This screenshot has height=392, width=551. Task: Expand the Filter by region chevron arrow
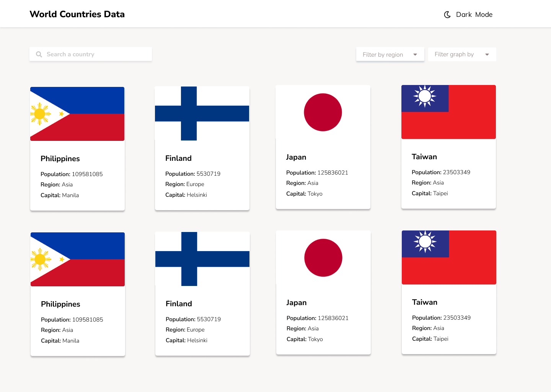point(415,54)
